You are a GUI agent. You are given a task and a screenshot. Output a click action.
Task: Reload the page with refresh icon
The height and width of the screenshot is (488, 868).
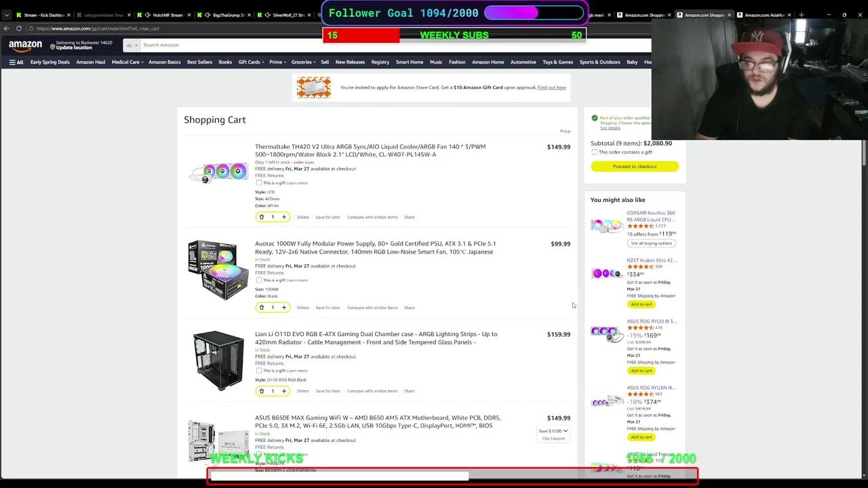click(x=19, y=28)
